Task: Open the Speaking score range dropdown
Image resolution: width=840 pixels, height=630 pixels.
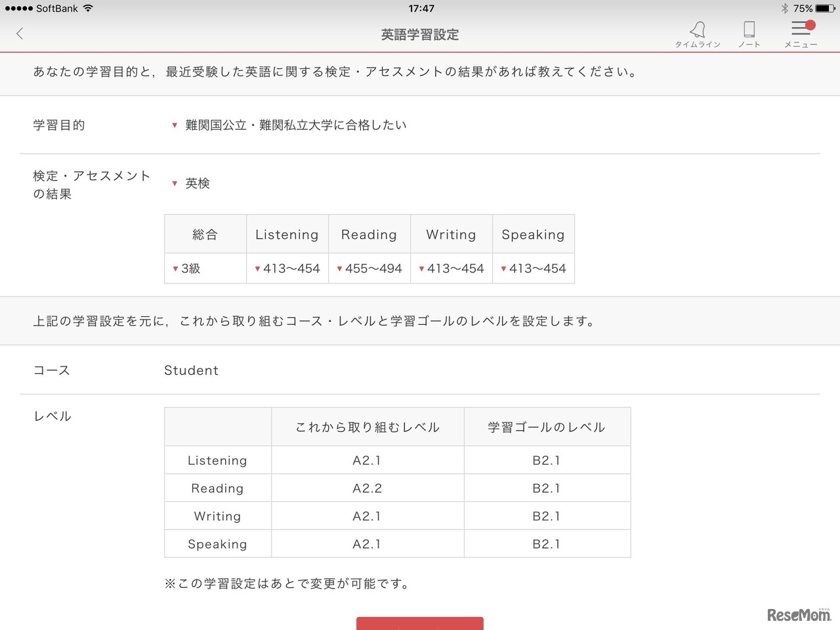Action: pos(534,268)
